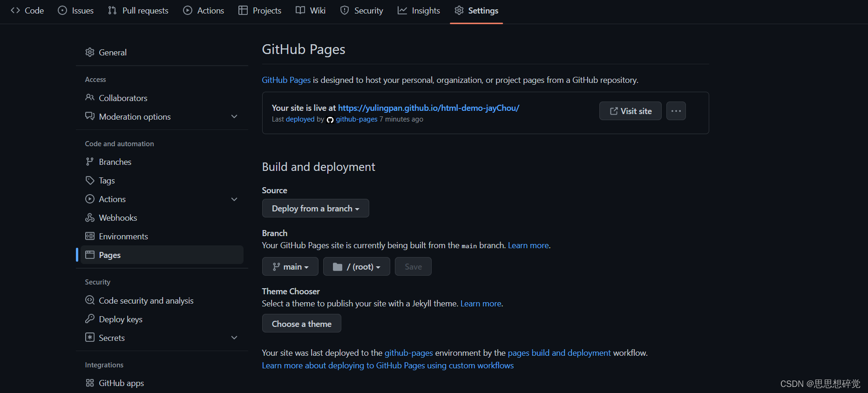This screenshot has height=393, width=868.
Task: Open the Code tab
Action: 27,10
